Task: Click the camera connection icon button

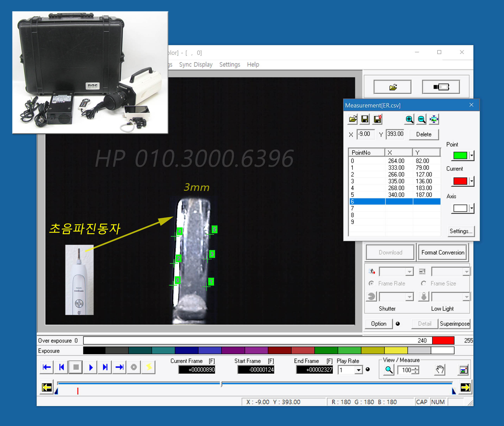Action: click(x=441, y=87)
